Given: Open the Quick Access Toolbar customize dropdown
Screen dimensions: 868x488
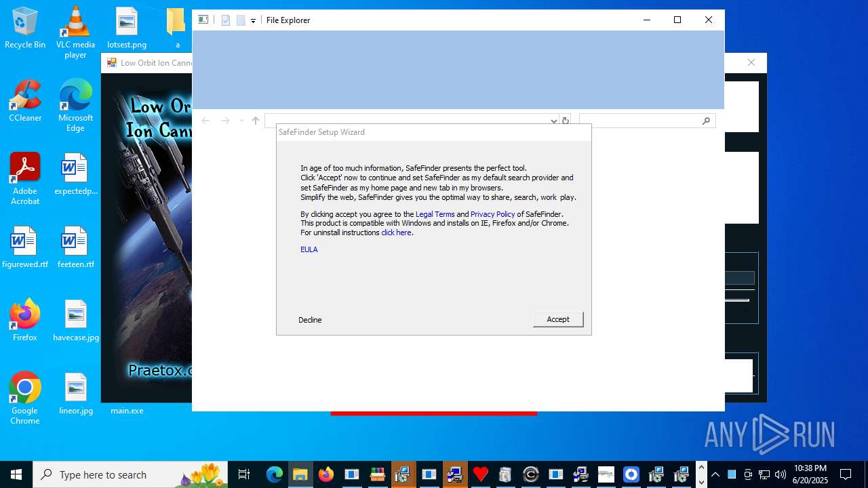Looking at the screenshot, I should coord(253,21).
